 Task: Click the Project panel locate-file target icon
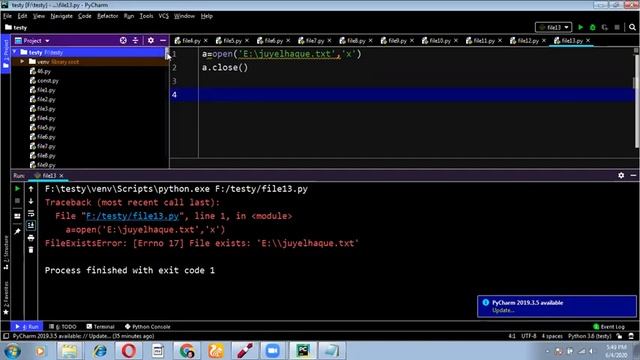pyautogui.click(x=123, y=40)
